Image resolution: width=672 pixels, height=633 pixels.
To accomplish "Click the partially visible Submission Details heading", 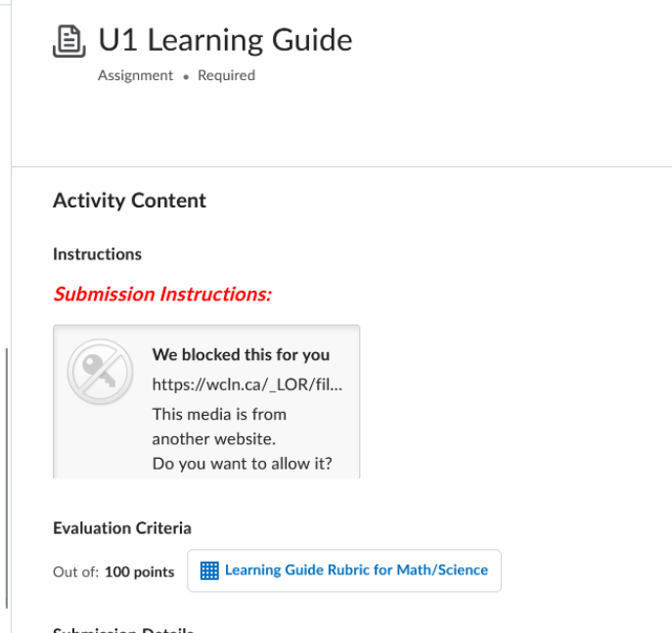I will 123,629.
